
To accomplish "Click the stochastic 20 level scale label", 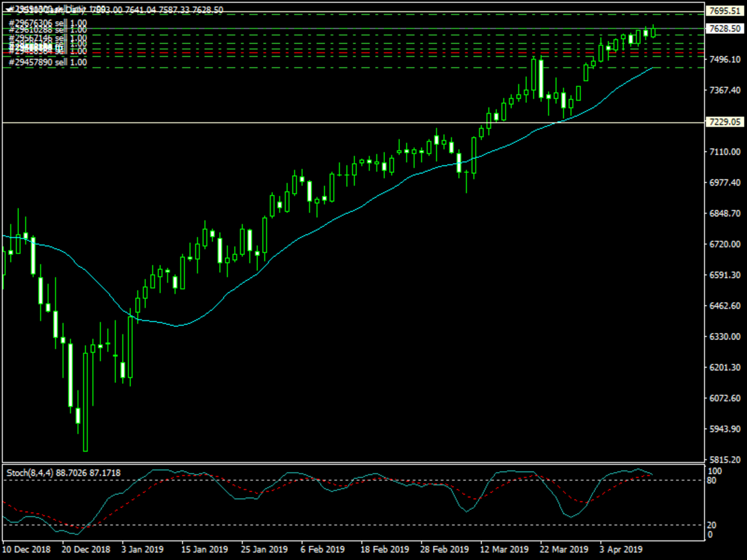I will pyautogui.click(x=712, y=525).
